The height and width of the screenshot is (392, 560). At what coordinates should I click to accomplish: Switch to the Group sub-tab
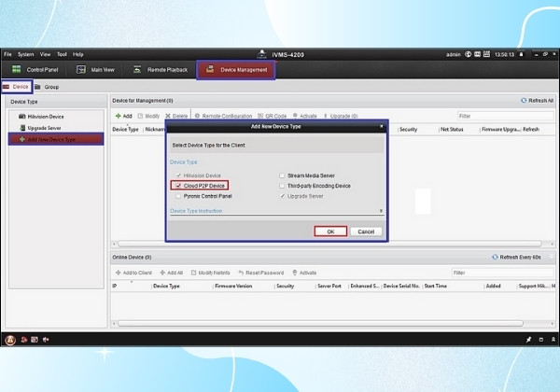coord(48,87)
